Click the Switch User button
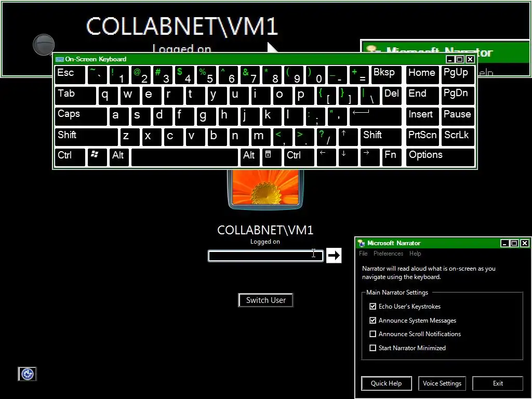 pos(265,300)
